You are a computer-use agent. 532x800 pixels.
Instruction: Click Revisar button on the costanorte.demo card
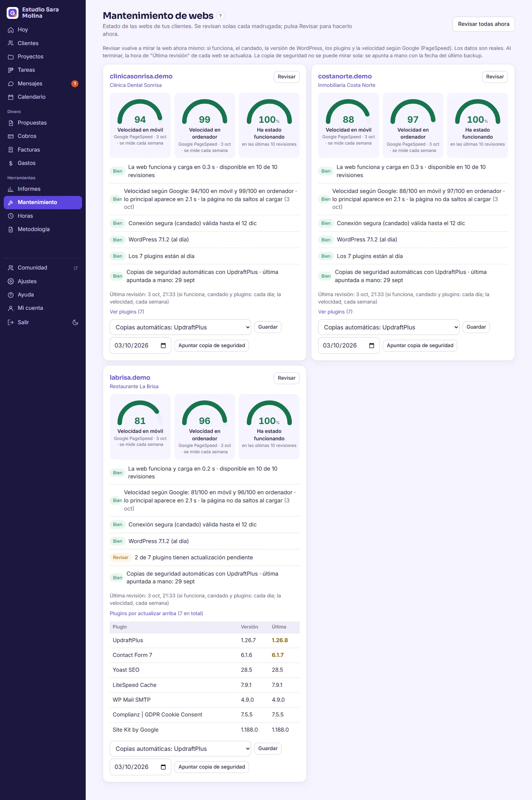(495, 77)
